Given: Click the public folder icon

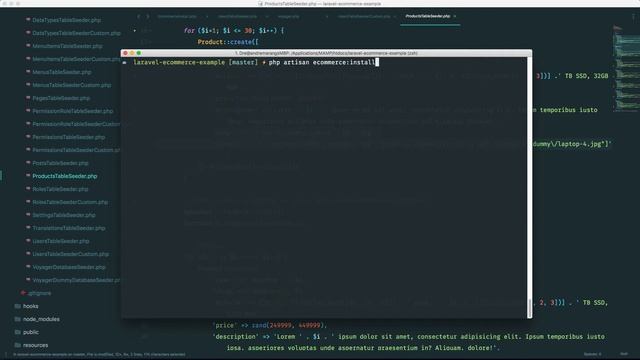Looking at the screenshot, I should pos(18,332).
